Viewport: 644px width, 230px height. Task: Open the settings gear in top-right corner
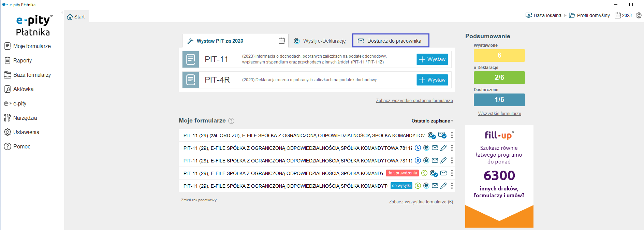click(639, 15)
